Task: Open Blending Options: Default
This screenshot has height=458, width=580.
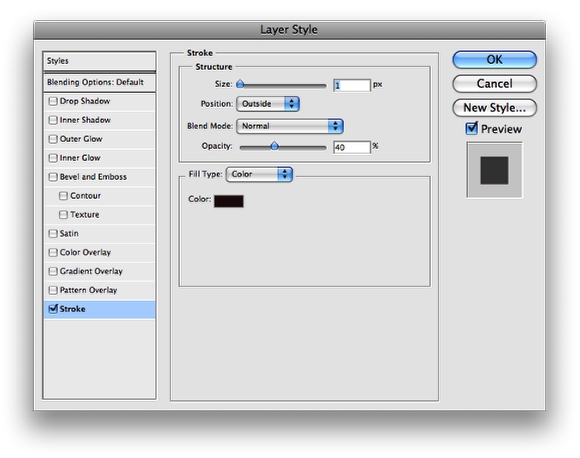Action: tap(99, 82)
